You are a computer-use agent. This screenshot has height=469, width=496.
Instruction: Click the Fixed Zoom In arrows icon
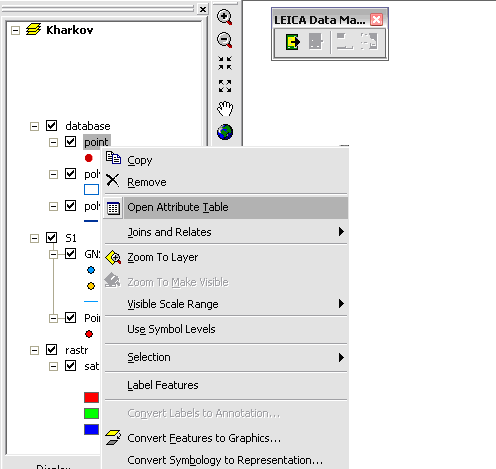(225, 63)
